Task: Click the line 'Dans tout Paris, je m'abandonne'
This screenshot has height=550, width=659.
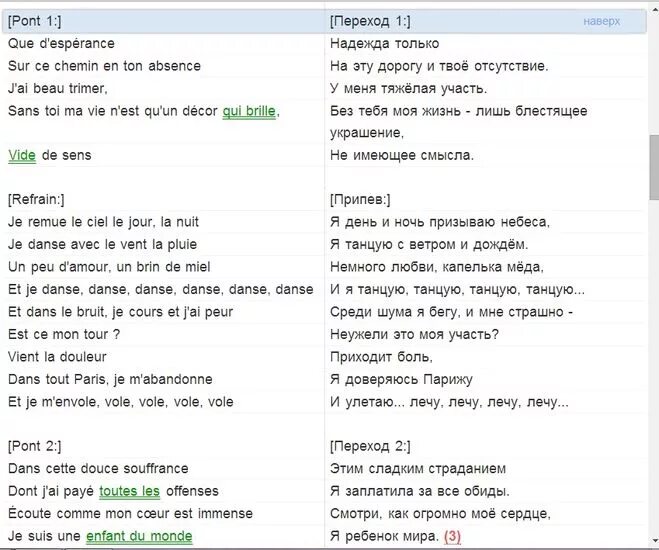Action: (x=110, y=379)
